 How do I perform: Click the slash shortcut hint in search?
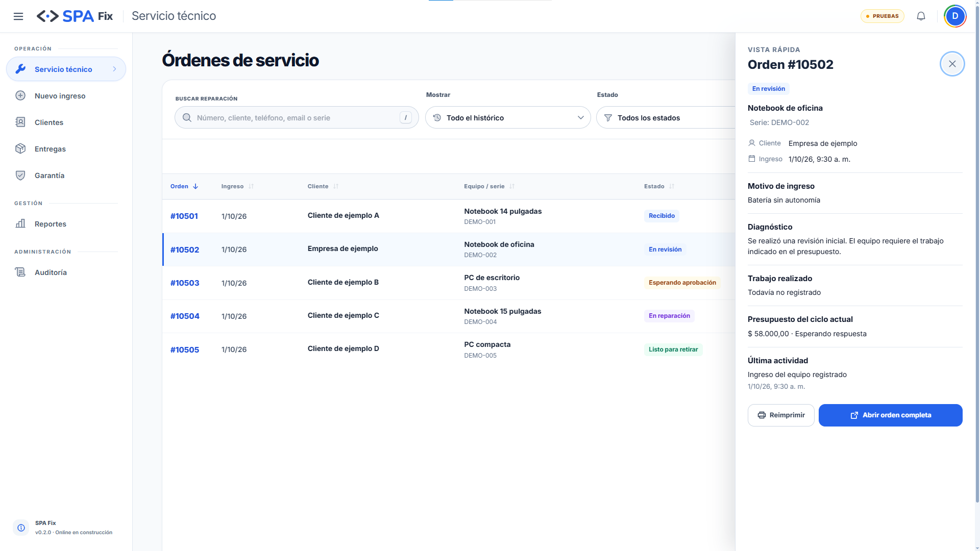click(x=406, y=117)
